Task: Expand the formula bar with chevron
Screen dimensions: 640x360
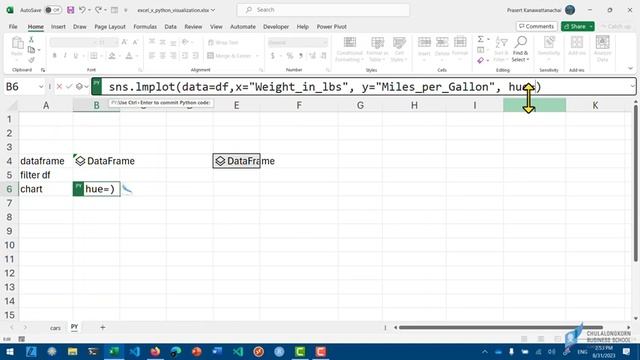Action: point(632,86)
